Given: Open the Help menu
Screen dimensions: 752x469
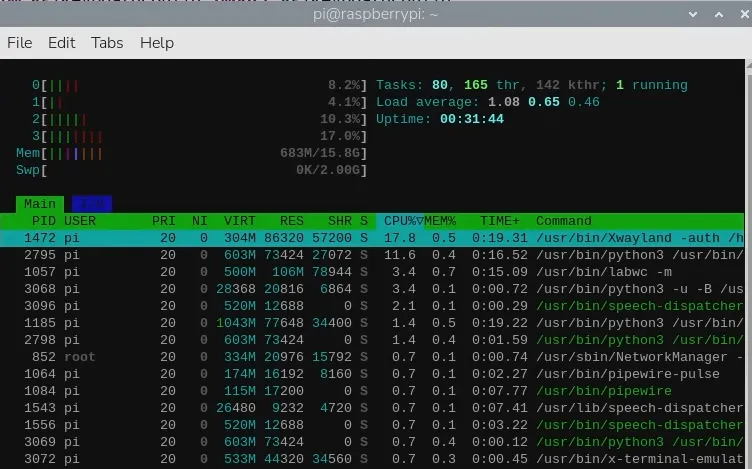Looking at the screenshot, I should click(x=157, y=43).
